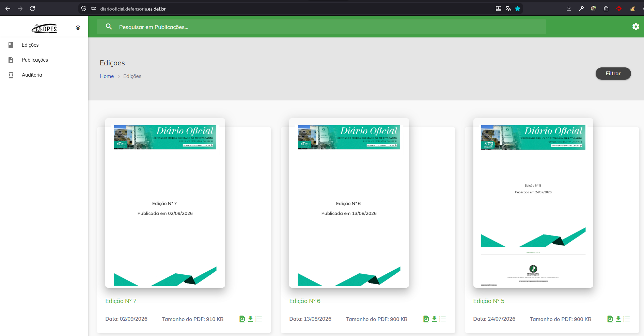Download PDF of Edição Nº 5

coord(618,319)
